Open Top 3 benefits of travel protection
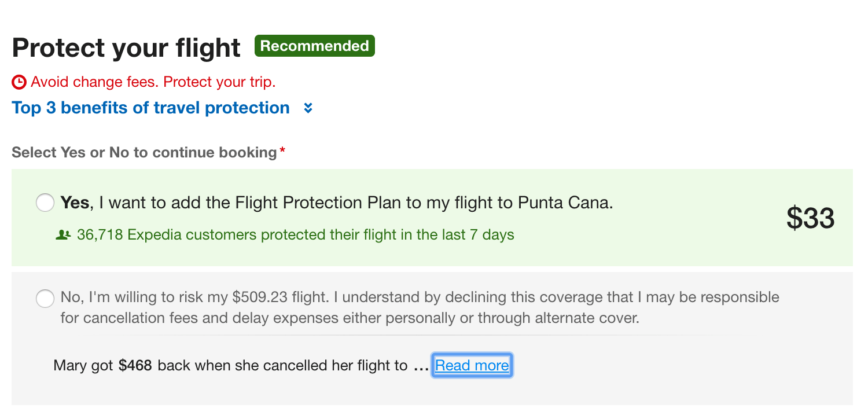The height and width of the screenshot is (419, 868). pos(150,108)
